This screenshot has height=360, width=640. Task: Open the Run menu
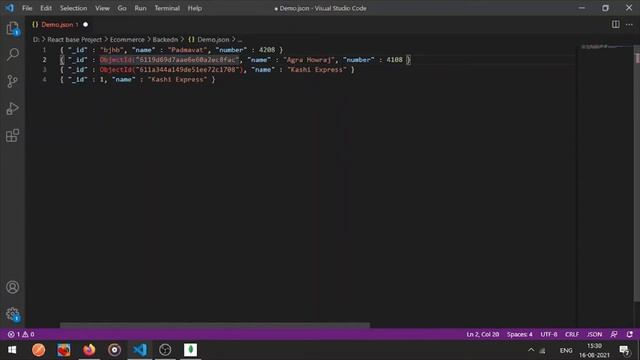tap(140, 8)
